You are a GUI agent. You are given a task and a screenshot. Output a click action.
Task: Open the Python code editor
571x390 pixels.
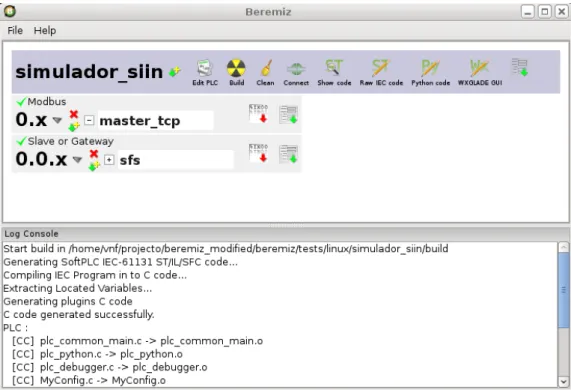(430, 72)
